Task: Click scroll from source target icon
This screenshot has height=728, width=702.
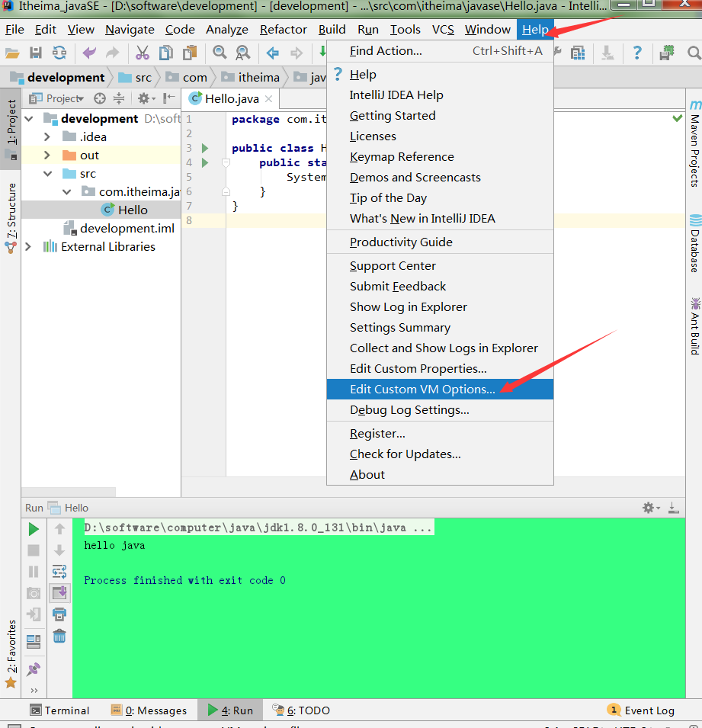Action: [x=99, y=98]
